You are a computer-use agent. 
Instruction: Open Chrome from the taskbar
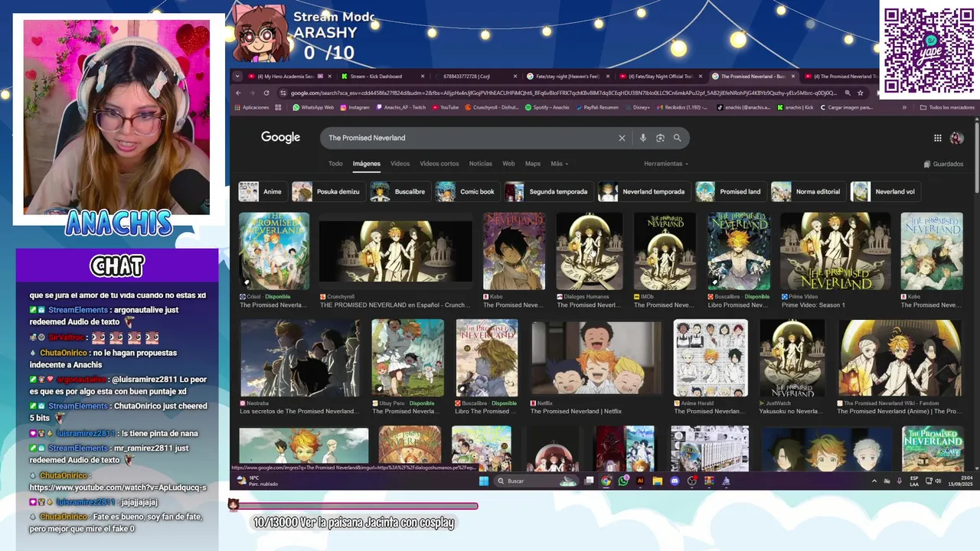click(606, 481)
